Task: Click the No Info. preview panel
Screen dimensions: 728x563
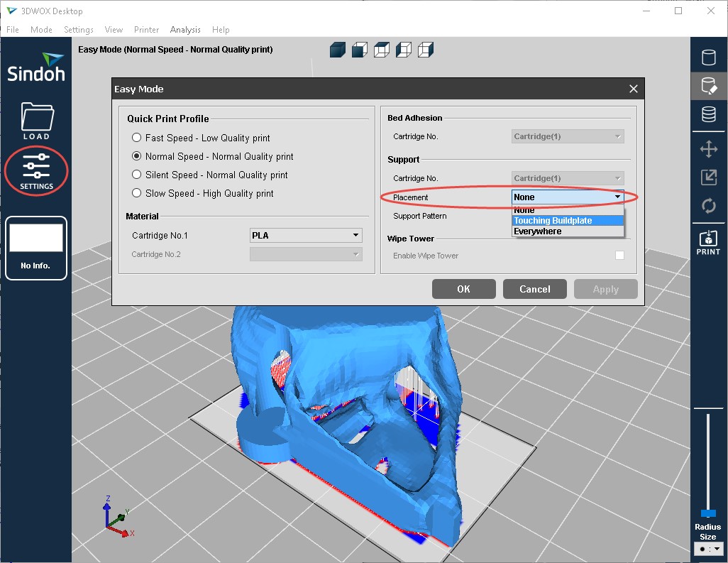Action: (36, 248)
